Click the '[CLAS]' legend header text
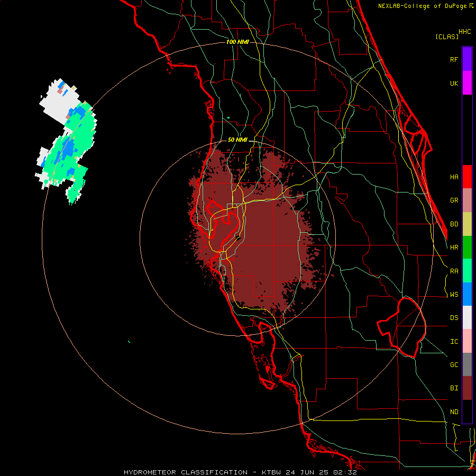Viewport: 476px width, 476px height. pos(447,36)
